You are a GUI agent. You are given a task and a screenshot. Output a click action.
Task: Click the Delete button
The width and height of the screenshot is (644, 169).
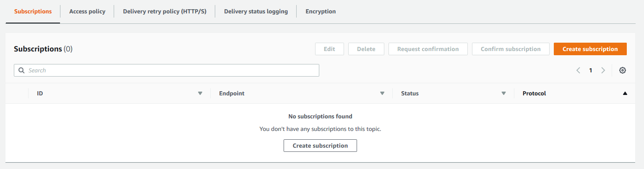(x=366, y=49)
